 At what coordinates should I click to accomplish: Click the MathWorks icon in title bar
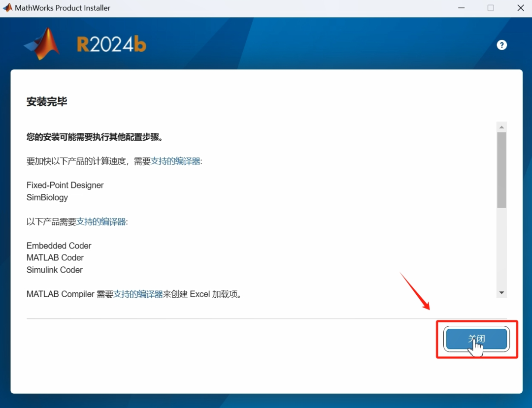[x=7, y=7]
